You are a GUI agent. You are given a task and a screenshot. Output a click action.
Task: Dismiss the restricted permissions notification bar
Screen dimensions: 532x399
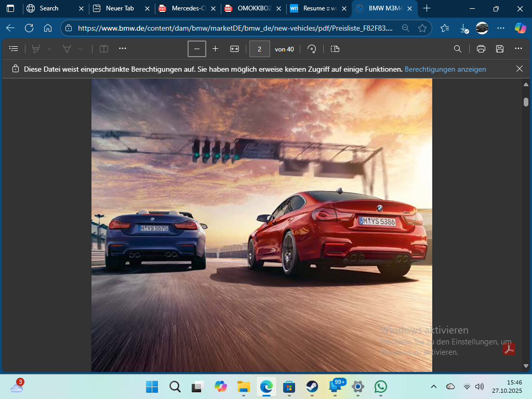click(x=520, y=69)
